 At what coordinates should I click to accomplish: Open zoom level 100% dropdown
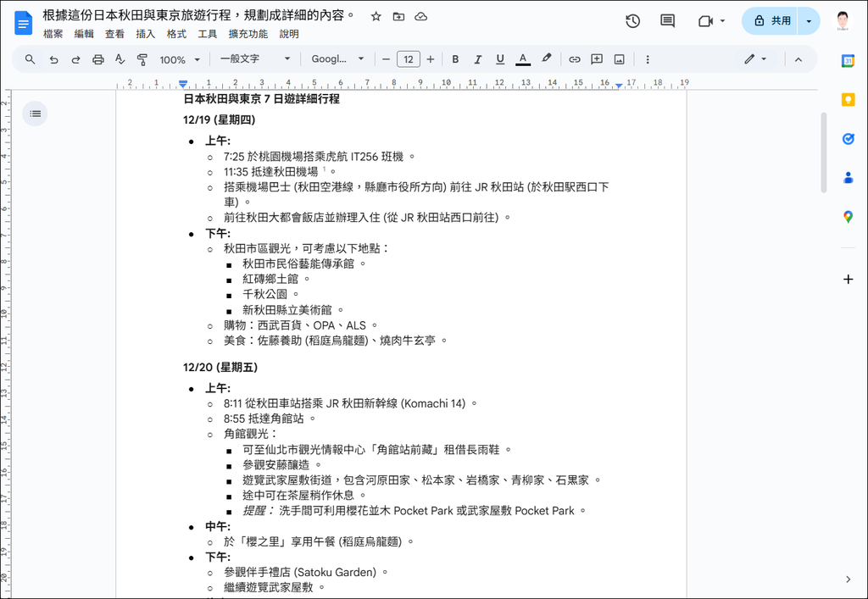pos(180,60)
